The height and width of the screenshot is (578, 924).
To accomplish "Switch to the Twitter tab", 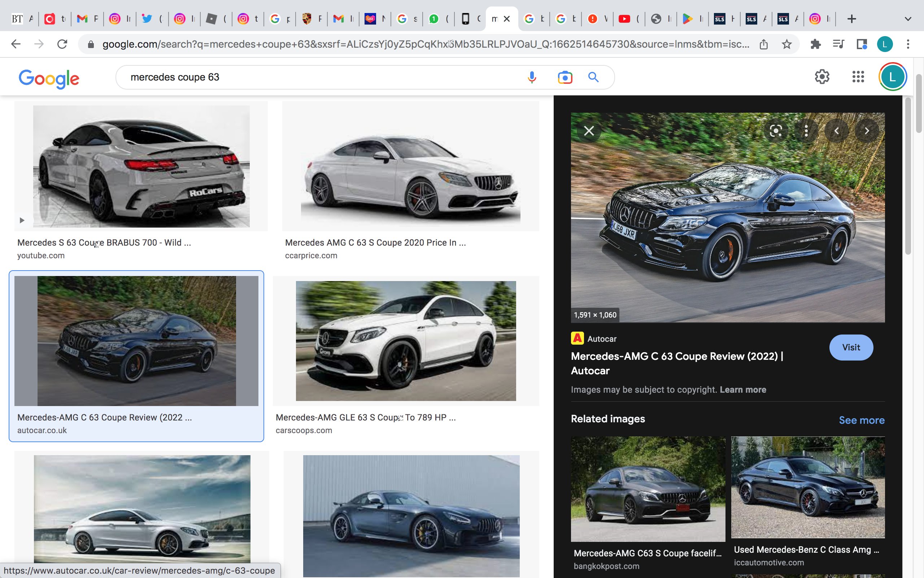I will click(x=152, y=19).
